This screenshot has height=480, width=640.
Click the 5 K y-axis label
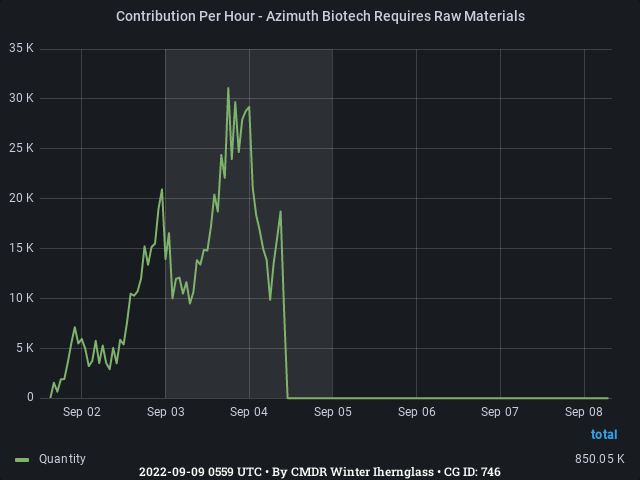[25, 348]
